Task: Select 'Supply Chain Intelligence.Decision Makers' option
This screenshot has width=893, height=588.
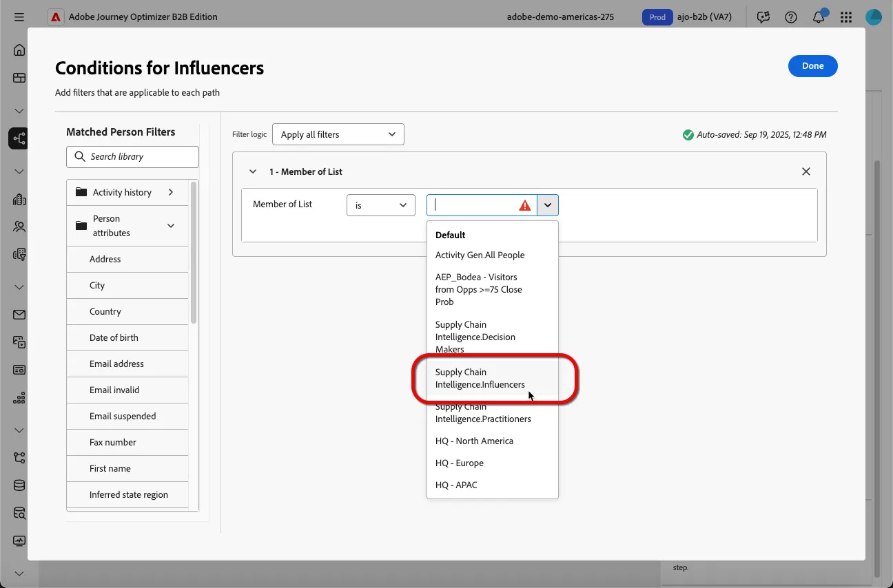Action: [x=493, y=337]
